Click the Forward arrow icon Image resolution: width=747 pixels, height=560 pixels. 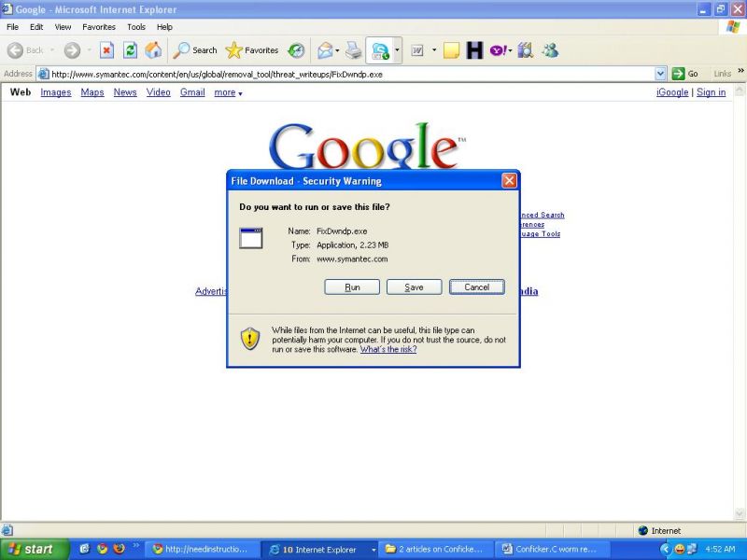coord(72,50)
